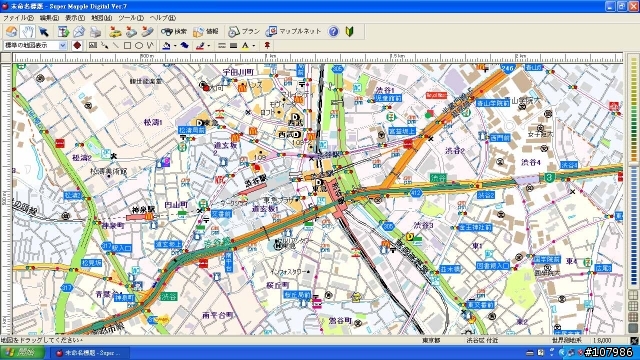The height and width of the screenshot is (360, 640).
Task: Click the route 246 marker on map
Action: [x=507, y=69]
